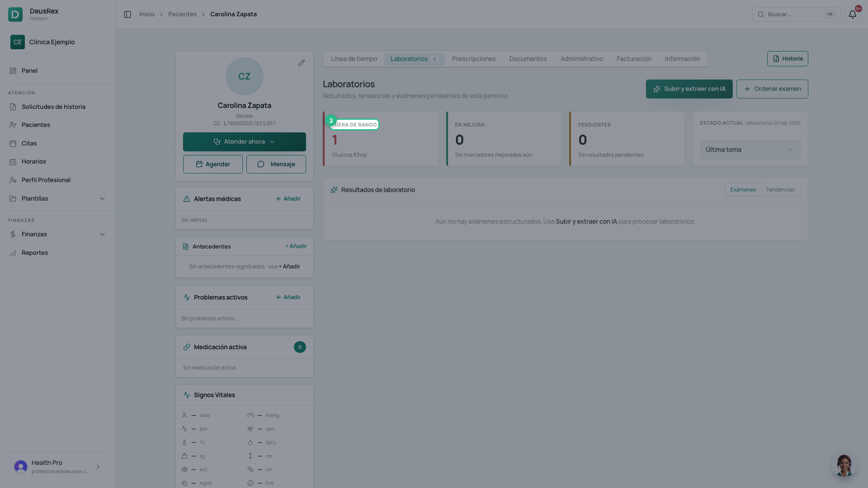Click the search field Buscar
The width and height of the screenshot is (868, 488).
point(796,14)
